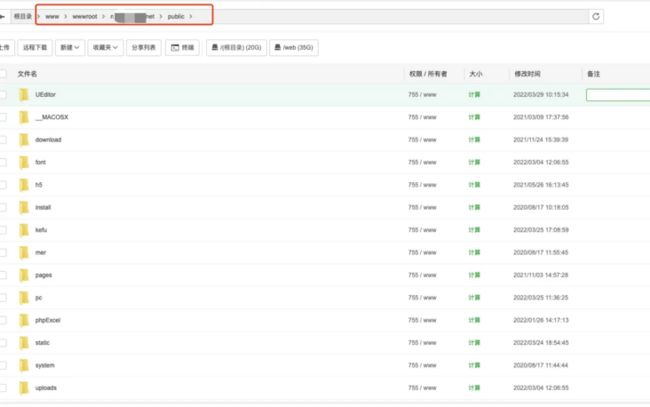Screen dimensions: 650x407
Task: Click the h5 folder icon
Action: pos(24,185)
